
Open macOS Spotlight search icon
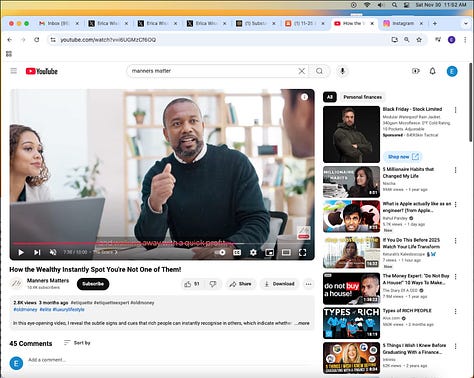[x=394, y=5]
